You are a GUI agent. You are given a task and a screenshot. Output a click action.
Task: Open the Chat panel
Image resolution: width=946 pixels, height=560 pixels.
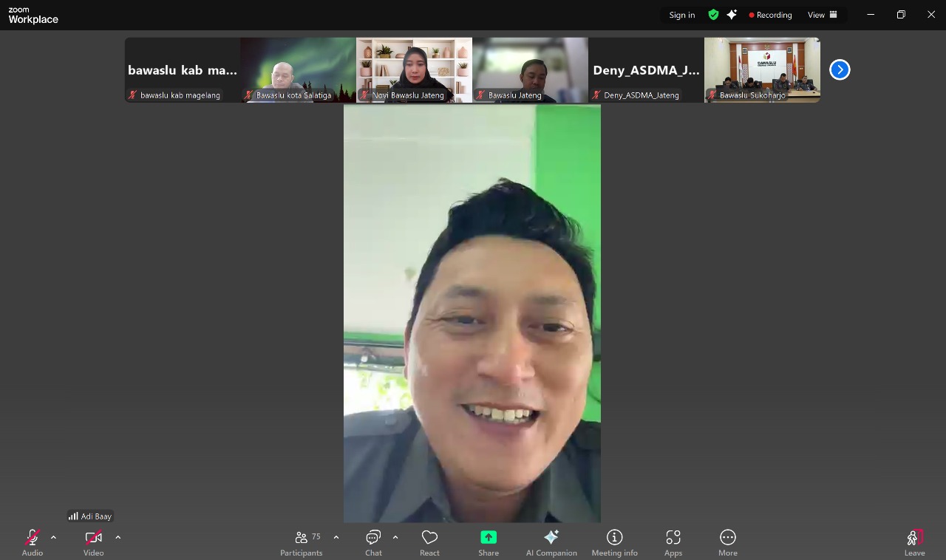coord(373,542)
